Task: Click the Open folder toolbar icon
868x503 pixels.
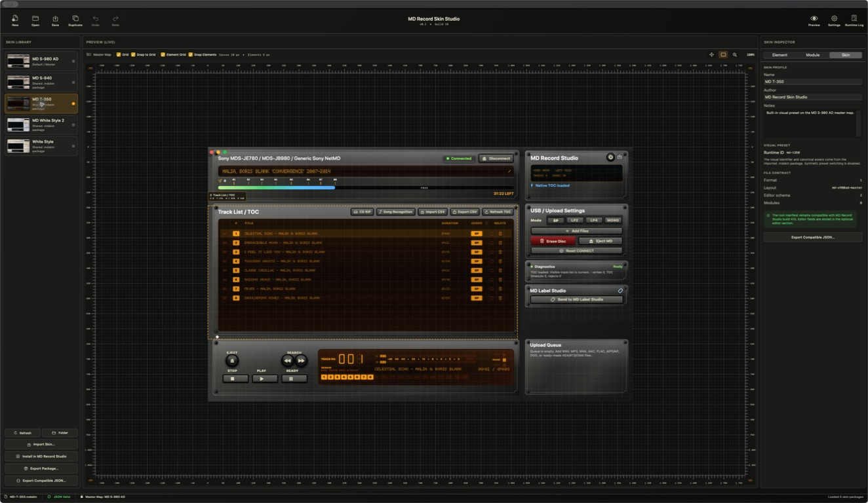Action: 35,18
